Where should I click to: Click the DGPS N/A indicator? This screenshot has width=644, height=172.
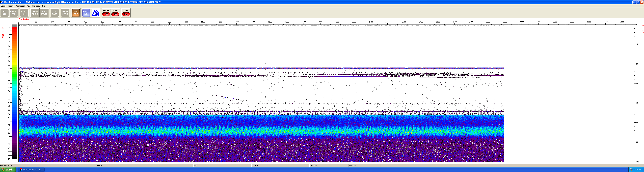pos(126,13)
